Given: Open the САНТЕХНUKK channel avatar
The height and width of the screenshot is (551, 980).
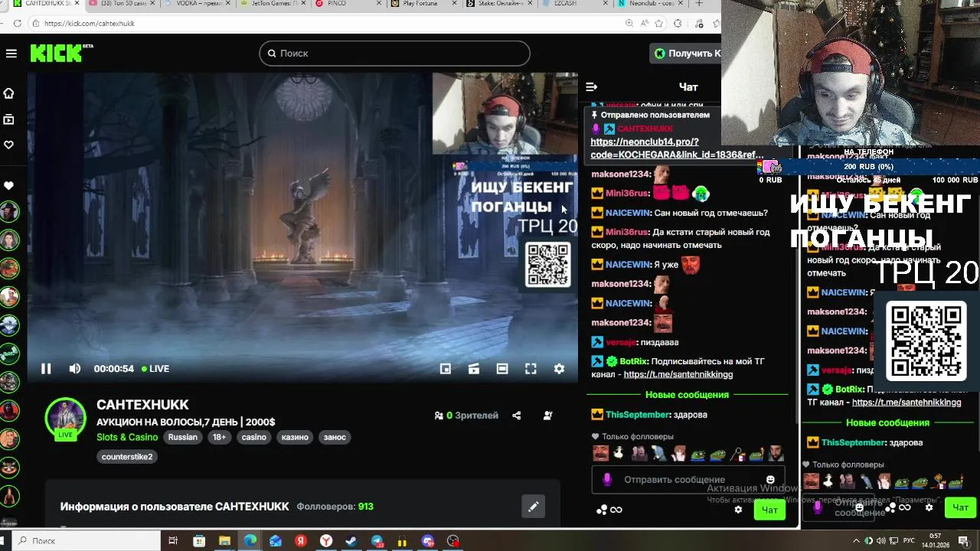Looking at the screenshot, I should tap(65, 418).
